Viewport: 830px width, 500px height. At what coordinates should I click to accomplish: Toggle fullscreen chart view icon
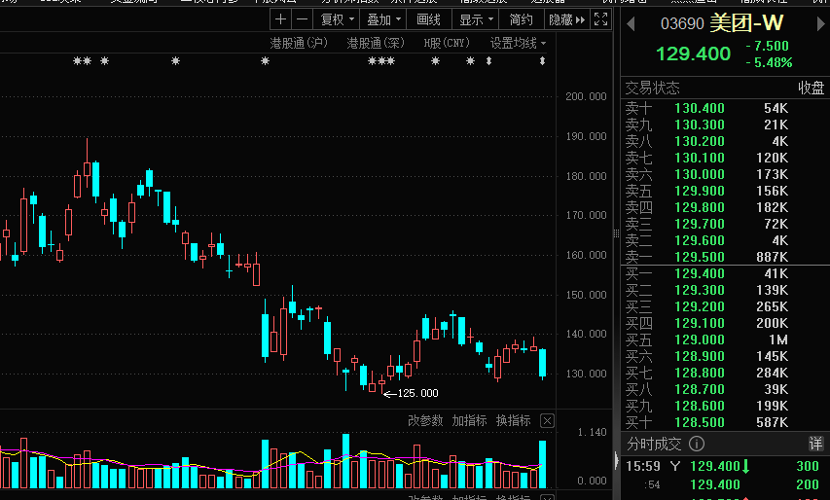(x=600, y=20)
